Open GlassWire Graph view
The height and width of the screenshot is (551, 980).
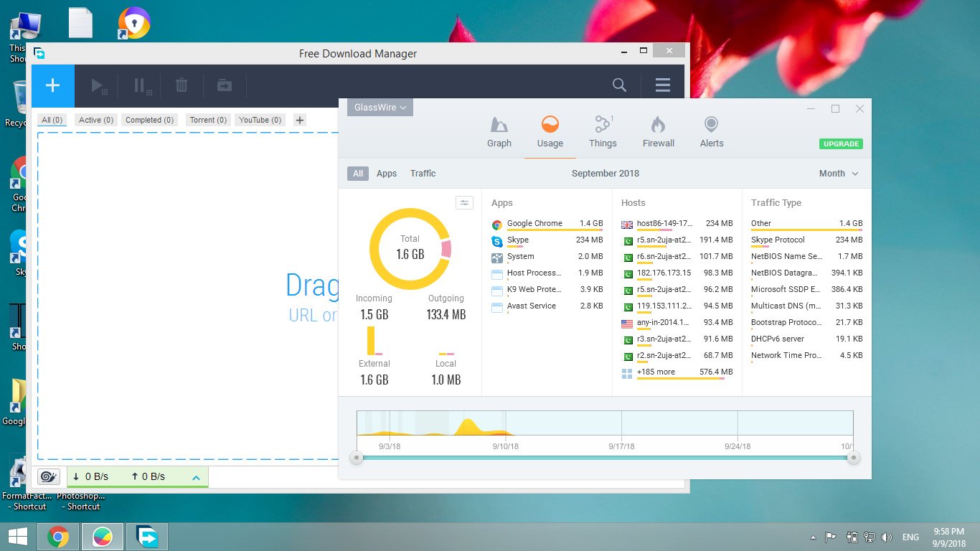(x=499, y=132)
